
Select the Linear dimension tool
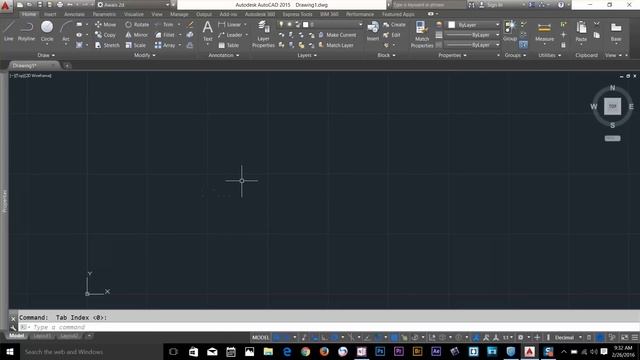[230, 24]
